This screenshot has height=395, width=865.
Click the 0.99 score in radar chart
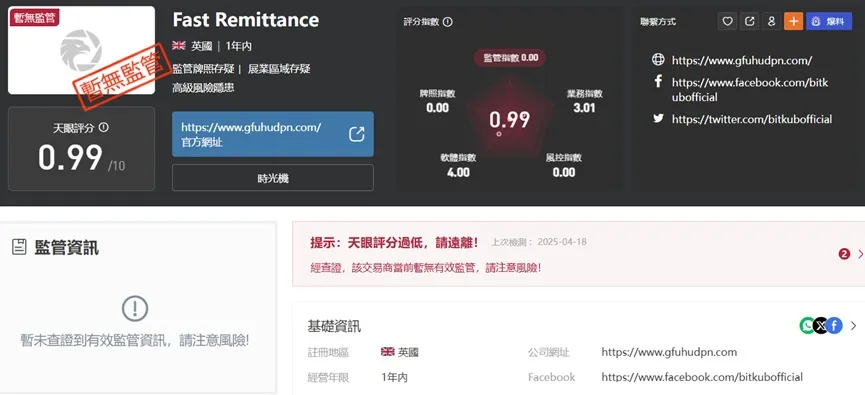point(510,120)
